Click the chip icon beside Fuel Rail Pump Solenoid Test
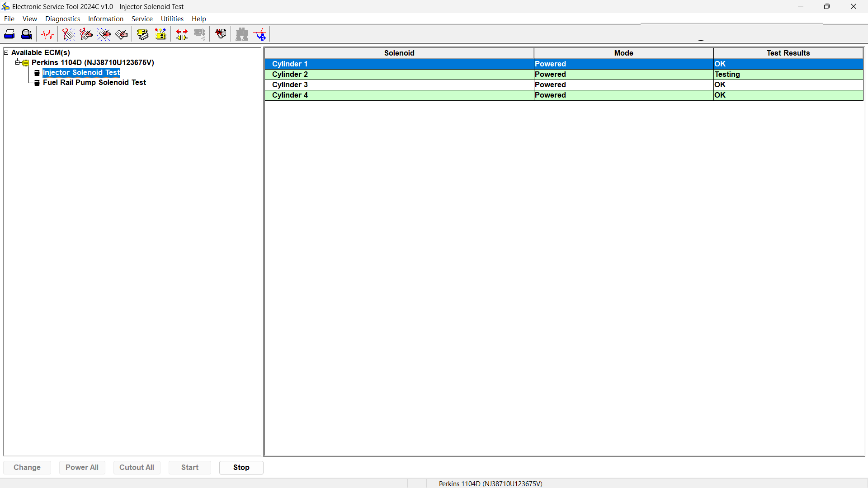 [x=37, y=83]
